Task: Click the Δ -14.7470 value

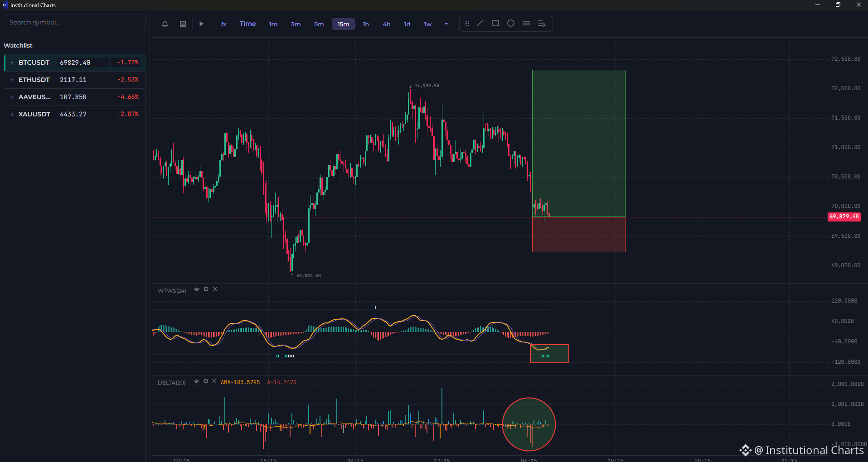Action: [x=281, y=382]
